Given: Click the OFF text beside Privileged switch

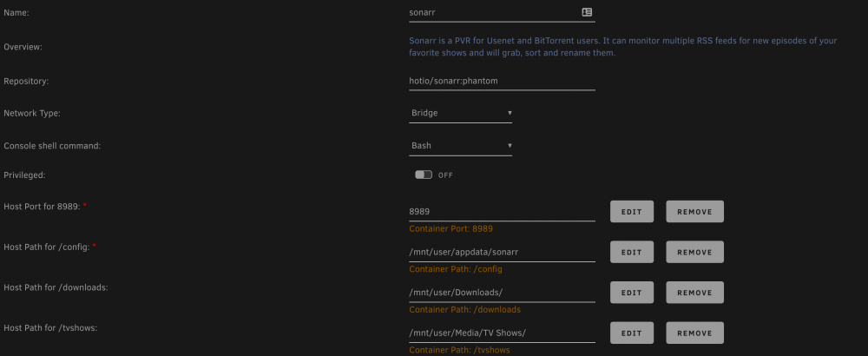Looking at the screenshot, I should tap(445, 175).
